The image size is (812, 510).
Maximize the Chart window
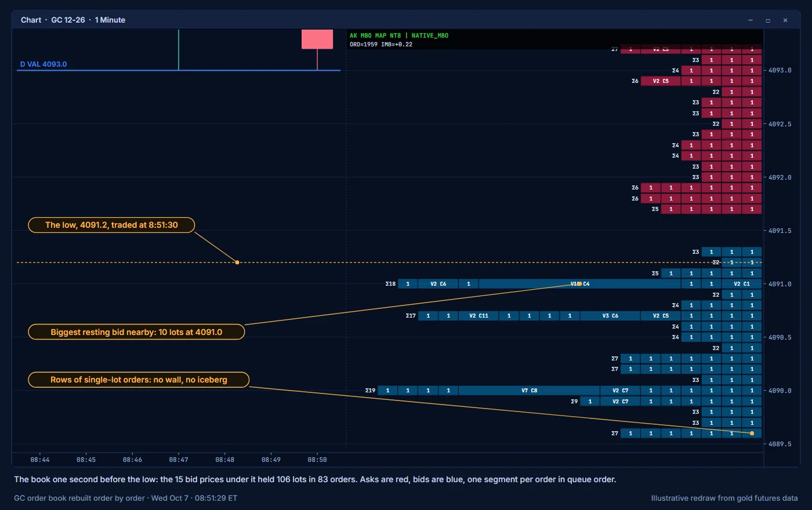768,20
